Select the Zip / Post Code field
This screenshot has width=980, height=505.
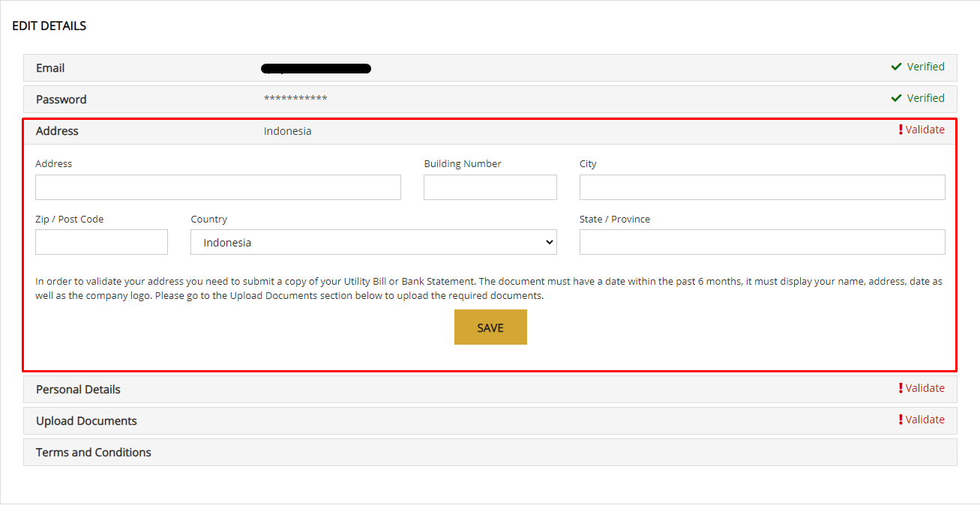101,241
